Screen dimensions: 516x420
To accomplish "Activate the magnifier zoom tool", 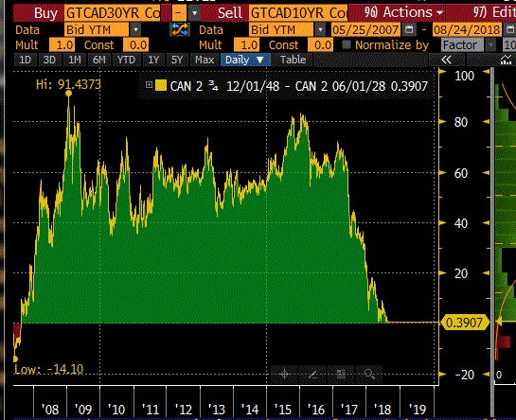I will [369, 374].
